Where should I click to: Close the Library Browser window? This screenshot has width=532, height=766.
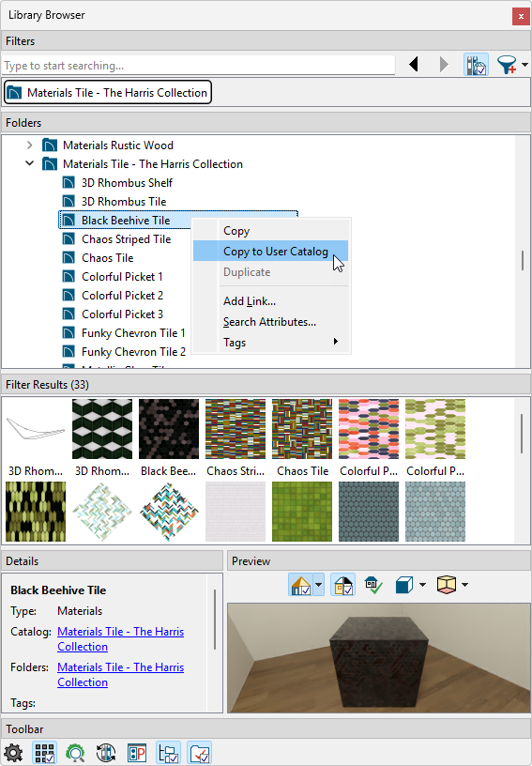(521, 16)
